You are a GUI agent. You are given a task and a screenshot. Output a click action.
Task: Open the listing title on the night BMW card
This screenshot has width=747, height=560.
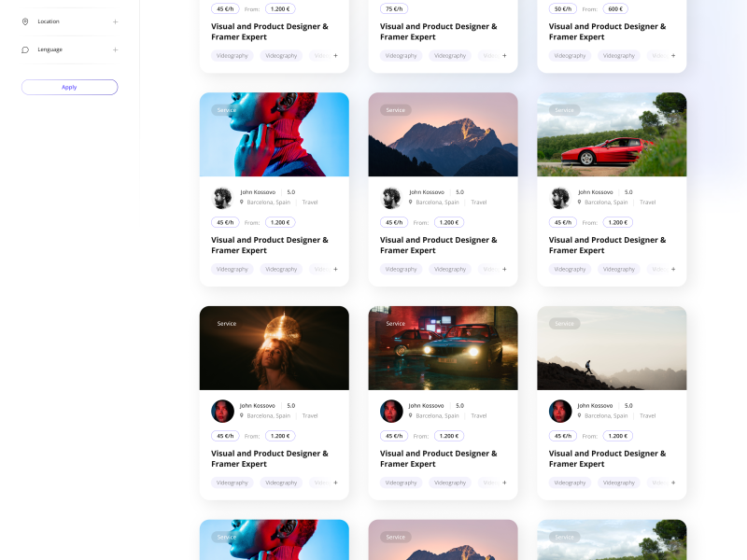(x=438, y=458)
